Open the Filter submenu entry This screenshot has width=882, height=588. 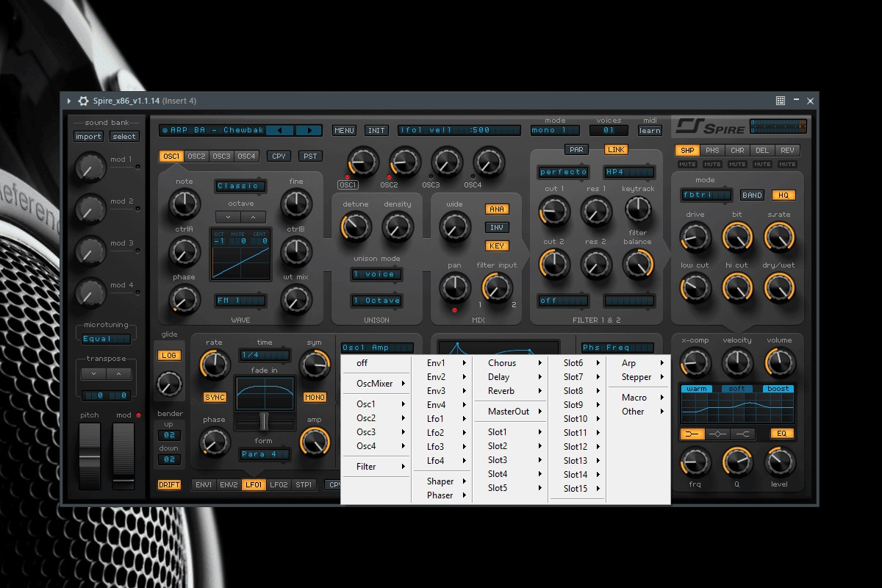click(376, 467)
